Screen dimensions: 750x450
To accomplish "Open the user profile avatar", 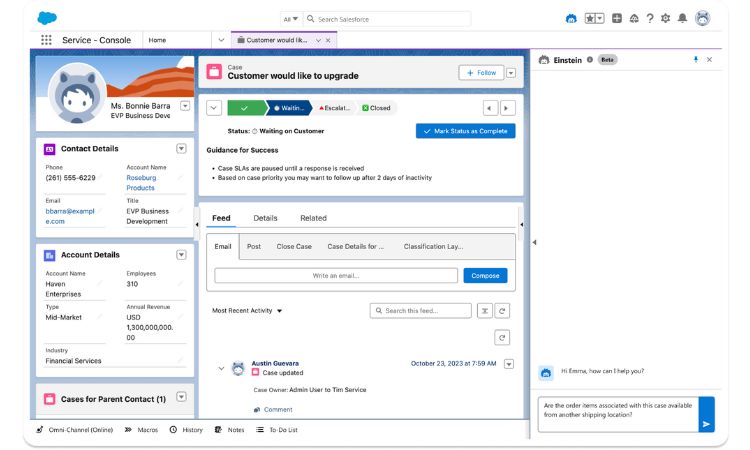I will [702, 18].
